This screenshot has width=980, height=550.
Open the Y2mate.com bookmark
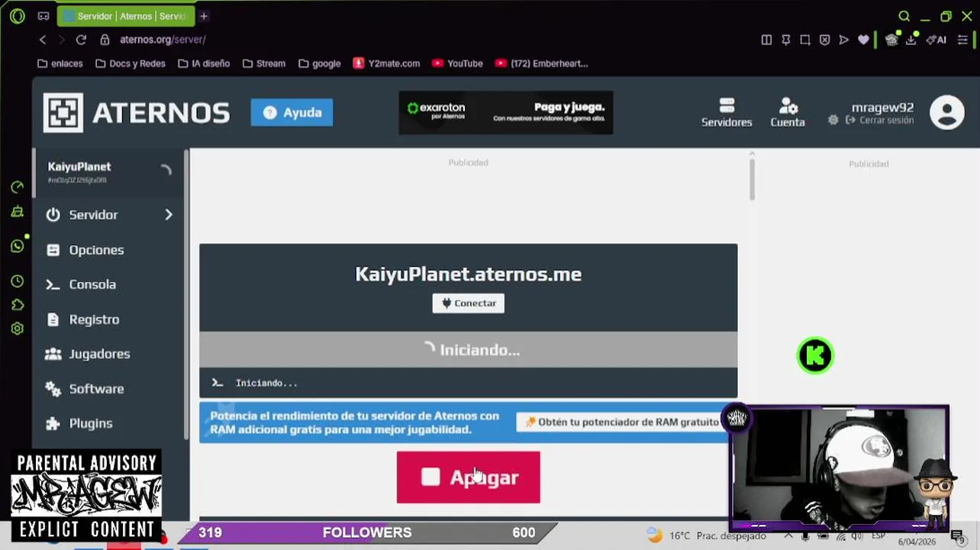click(x=386, y=63)
